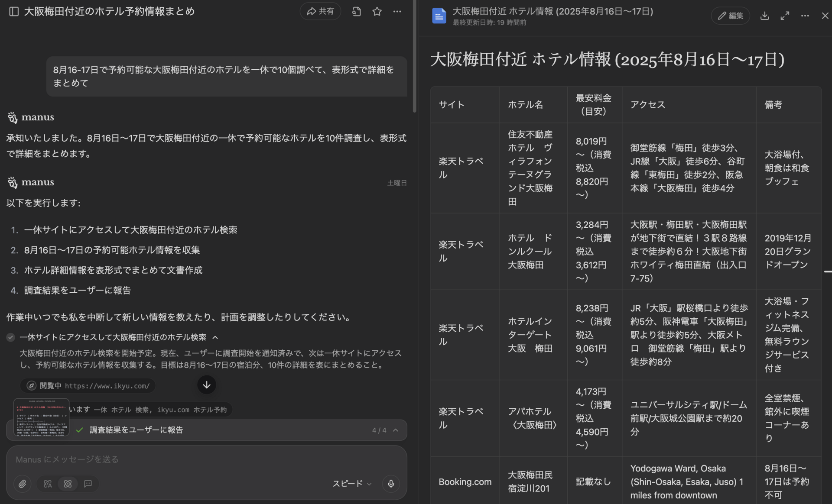Jump to latest message with down arrow
The height and width of the screenshot is (504, 832).
207,384
